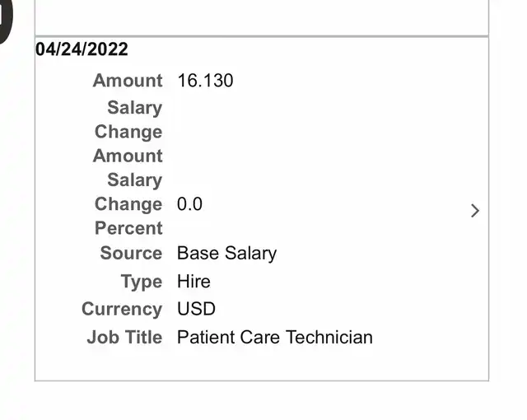Screen dimensions: 527x420
Task: Select the Patient Care Technician job title
Action: pyautogui.click(x=274, y=338)
